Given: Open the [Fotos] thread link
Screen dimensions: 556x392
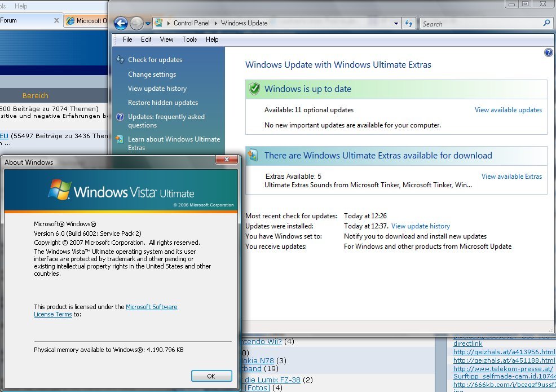Looking at the screenshot, I should click(258, 387).
